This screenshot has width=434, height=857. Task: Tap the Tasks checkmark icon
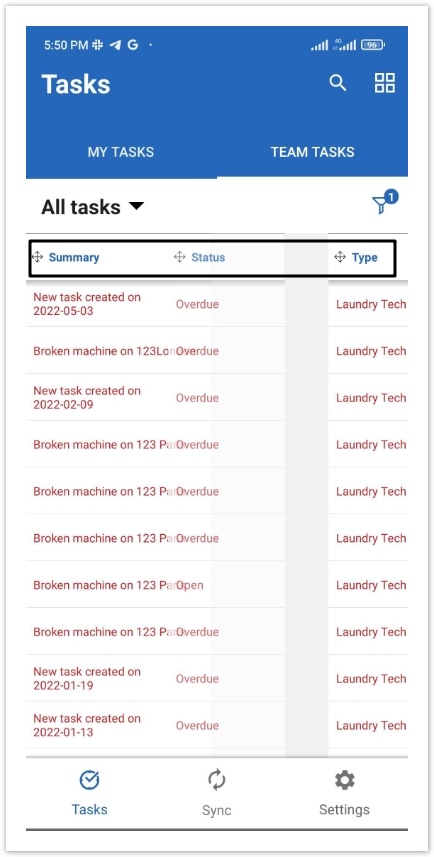coord(89,780)
